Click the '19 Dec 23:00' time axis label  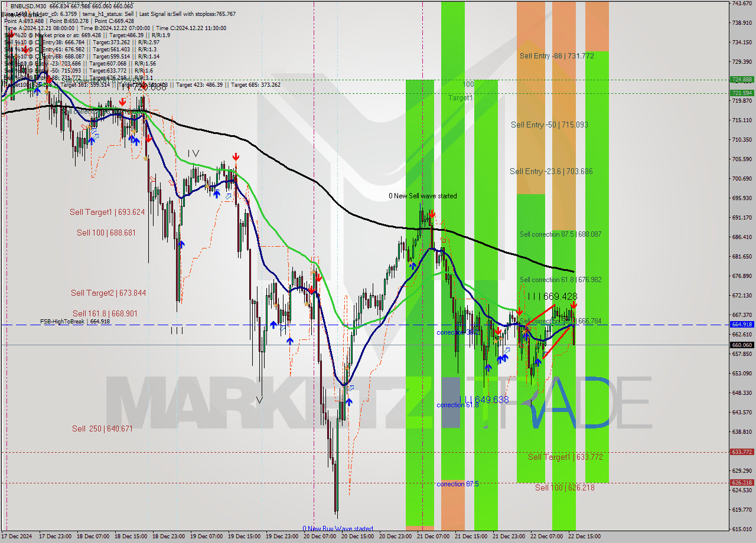(x=282, y=537)
